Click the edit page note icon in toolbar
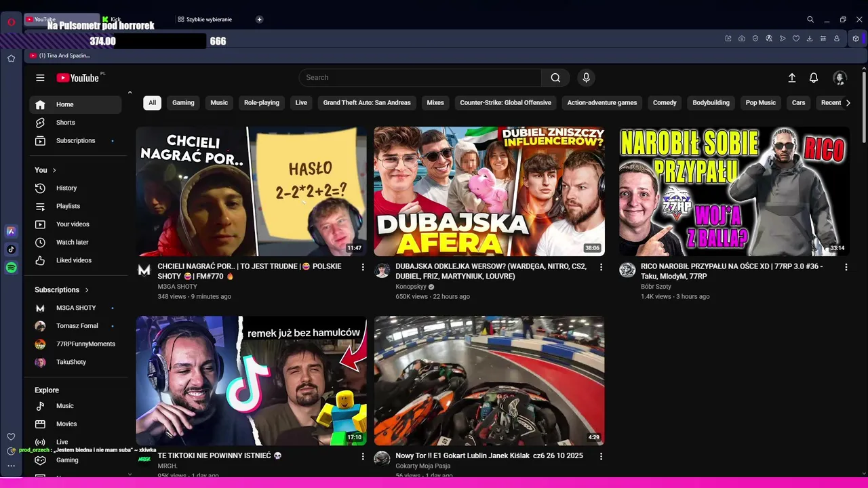This screenshot has width=868, height=488. click(728, 39)
